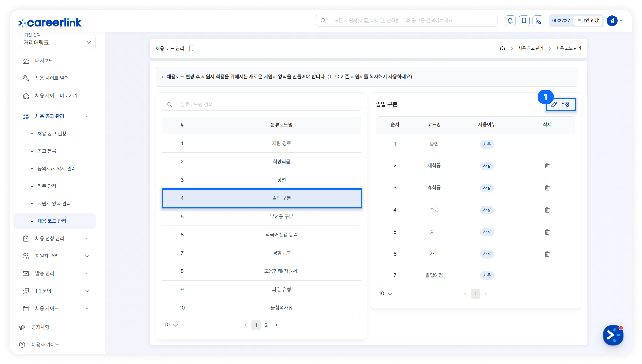Bookmark the 채용 코드 관리 page title
The width and height of the screenshot is (642, 364).
pyautogui.click(x=191, y=48)
